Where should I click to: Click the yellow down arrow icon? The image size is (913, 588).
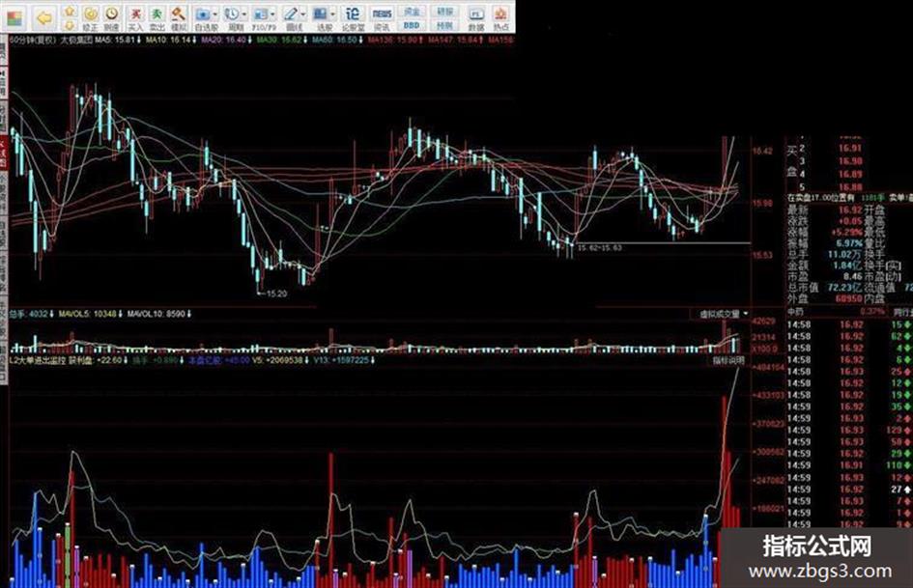pos(70,24)
